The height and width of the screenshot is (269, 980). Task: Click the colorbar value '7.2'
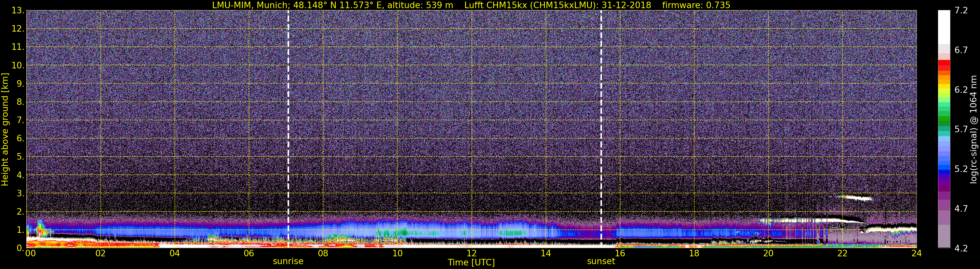tap(961, 11)
